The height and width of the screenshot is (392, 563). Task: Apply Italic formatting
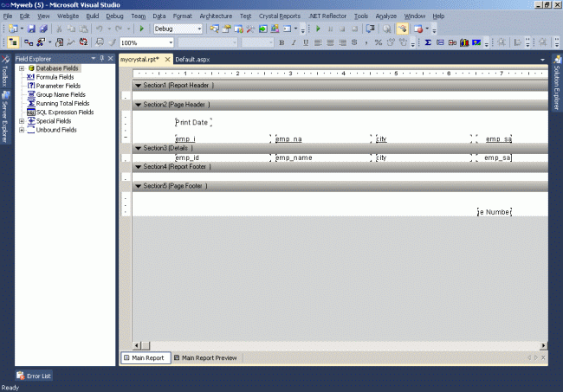[x=294, y=42]
